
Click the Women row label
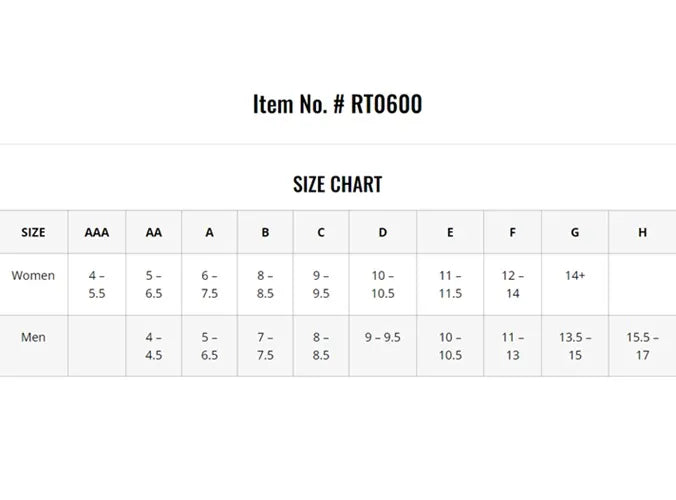[33, 276]
